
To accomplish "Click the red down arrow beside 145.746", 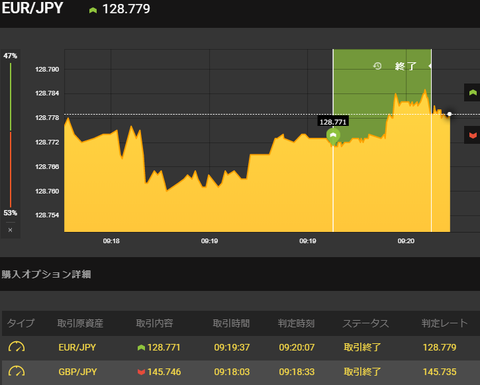I will click(x=141, y=372).
